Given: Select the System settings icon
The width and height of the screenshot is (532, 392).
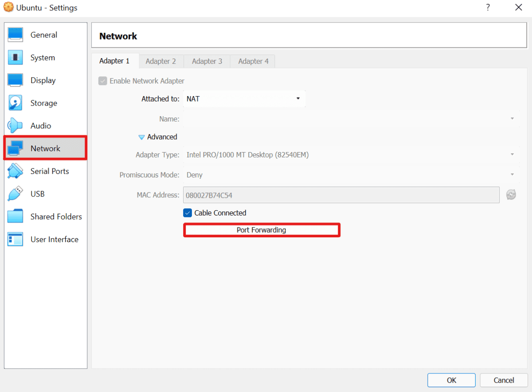Looking at the screenshot, I should pyautogui.click(x=43, y=57).
